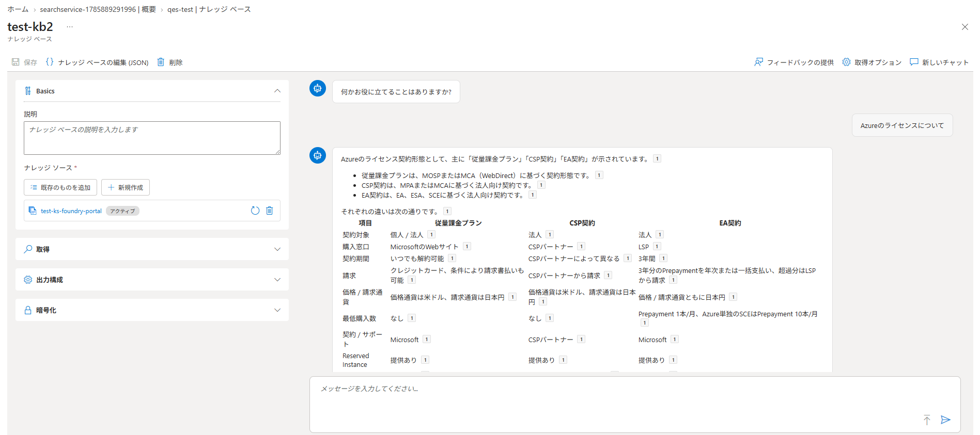
Task: Open citation next to 個人 / 法人 cell
Action: 431,235
